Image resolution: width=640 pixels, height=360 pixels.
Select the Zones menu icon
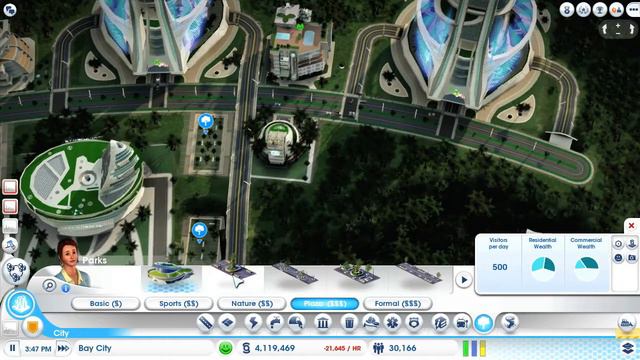point(227,323)
